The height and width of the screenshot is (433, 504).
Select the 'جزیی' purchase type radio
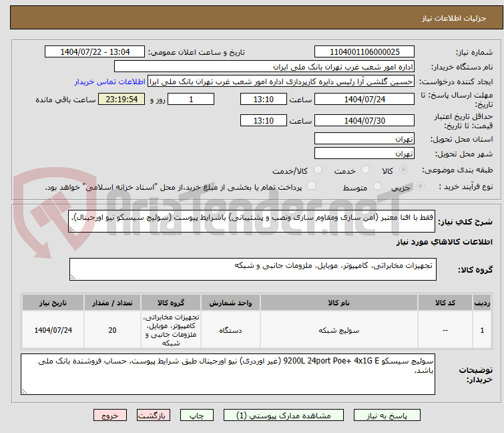(420, 186)
